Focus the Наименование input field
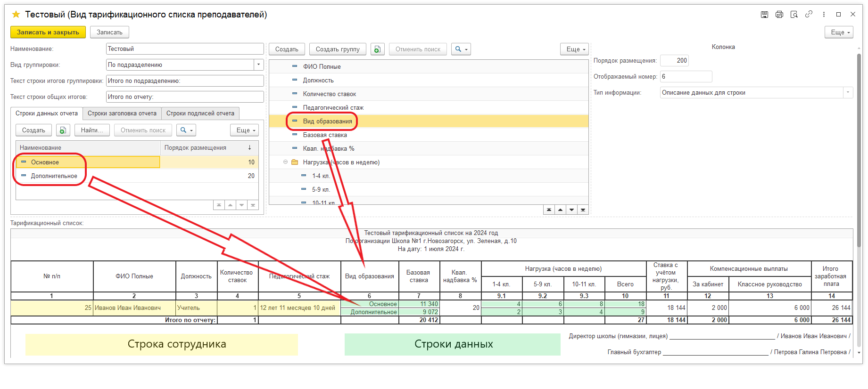The image size is (868, 389). coord(185,49)
